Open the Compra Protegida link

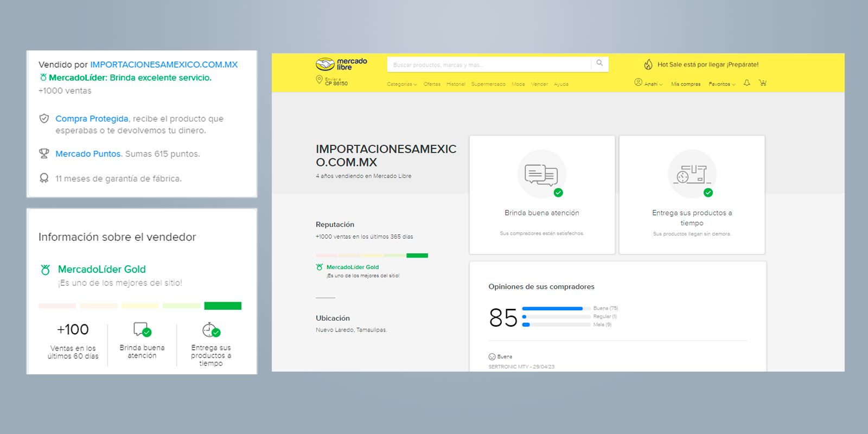tap(92, 118)
